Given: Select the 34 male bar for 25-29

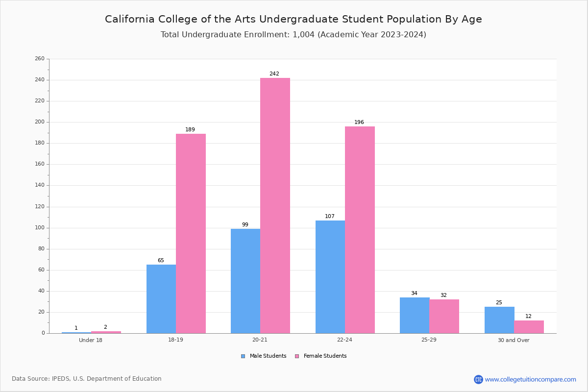Looking at the screenshot, I should tap(415, 316).
